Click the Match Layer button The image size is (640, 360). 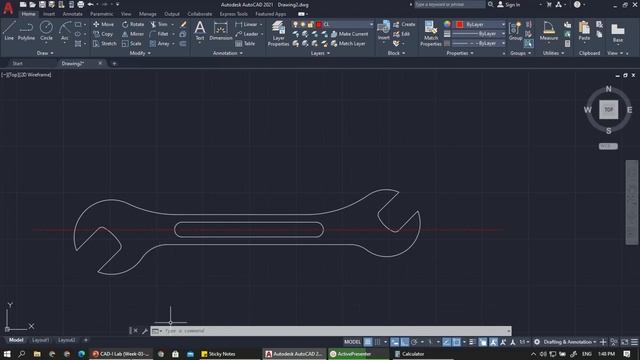pos(348,43)
